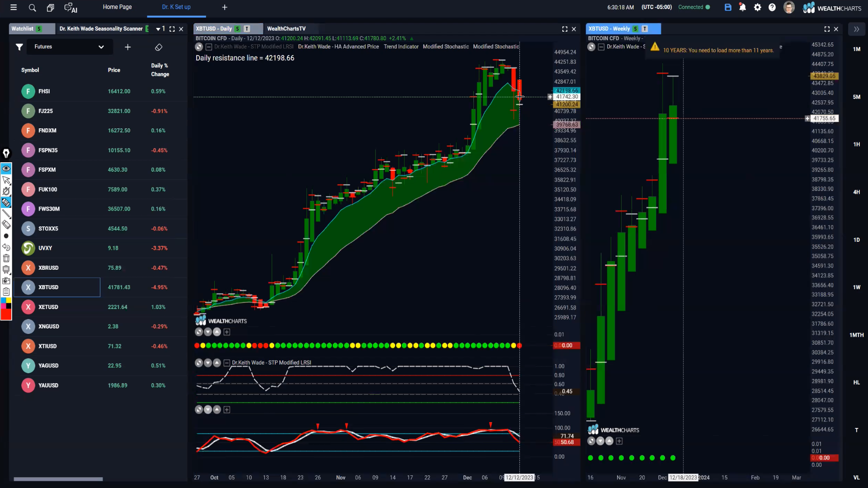
Task: Set timeframe to 1D
Action: coord(856,240)
